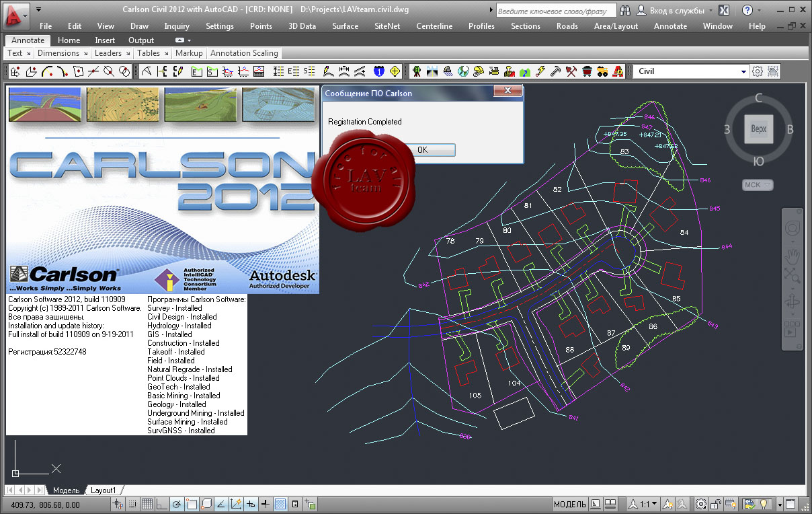This screenshot has width=812, height=514.
Task: Click the crossed pickaxes mining icon
Action: click(x=571, y=71)
